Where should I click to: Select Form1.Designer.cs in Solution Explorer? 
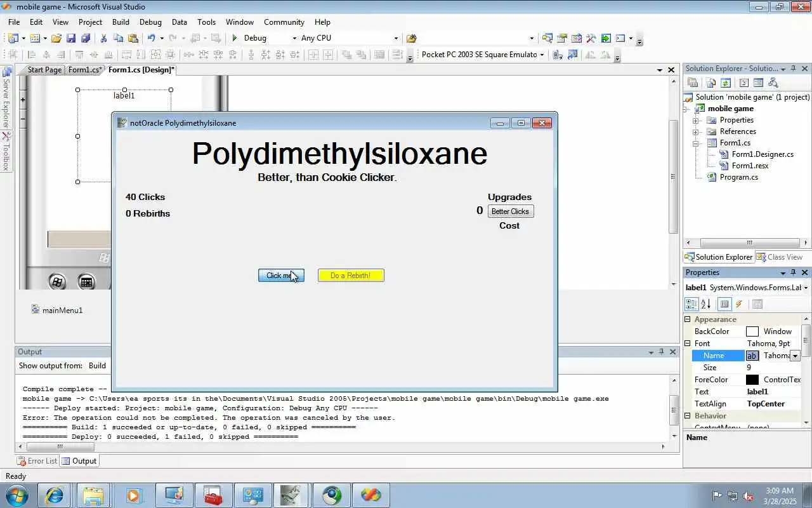pos(763,154)
